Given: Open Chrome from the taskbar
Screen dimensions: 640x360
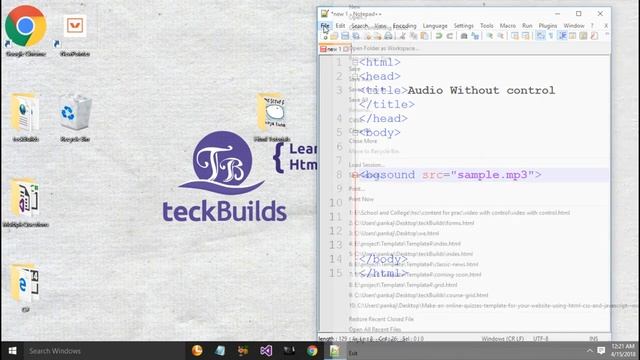Looking at the screenshot, I should coord(312,351).
